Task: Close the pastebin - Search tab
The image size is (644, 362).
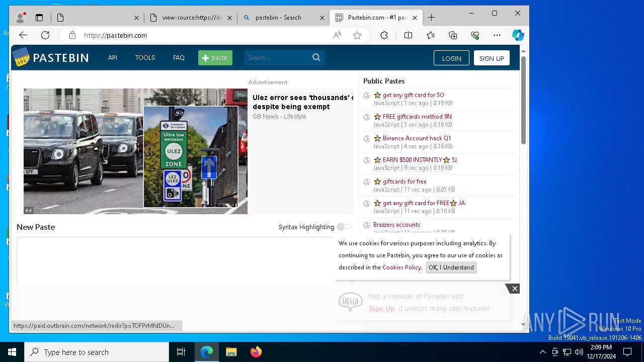Action: click(322, 18)
